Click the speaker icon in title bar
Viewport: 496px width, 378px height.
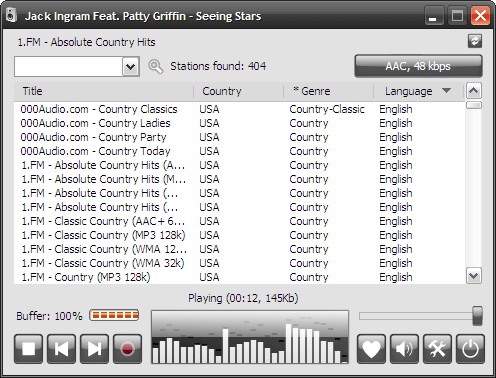point(11,16)
